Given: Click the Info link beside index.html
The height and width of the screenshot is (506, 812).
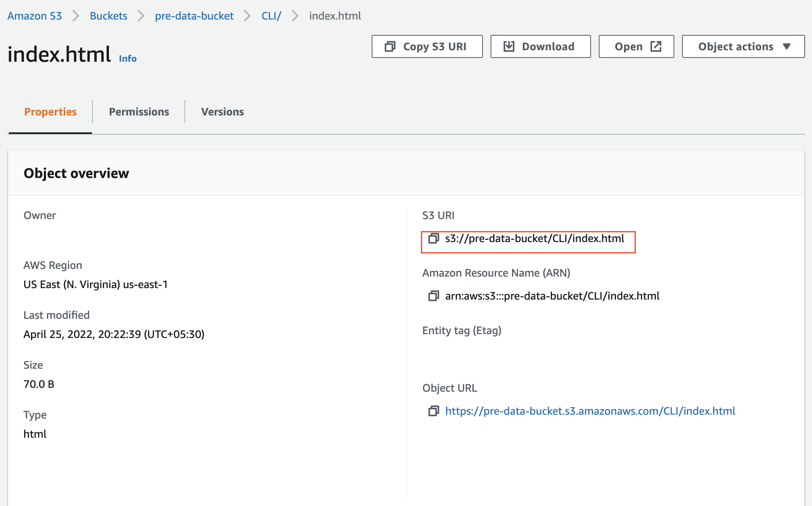Looking at the screenshot, I should click(127, 58).
